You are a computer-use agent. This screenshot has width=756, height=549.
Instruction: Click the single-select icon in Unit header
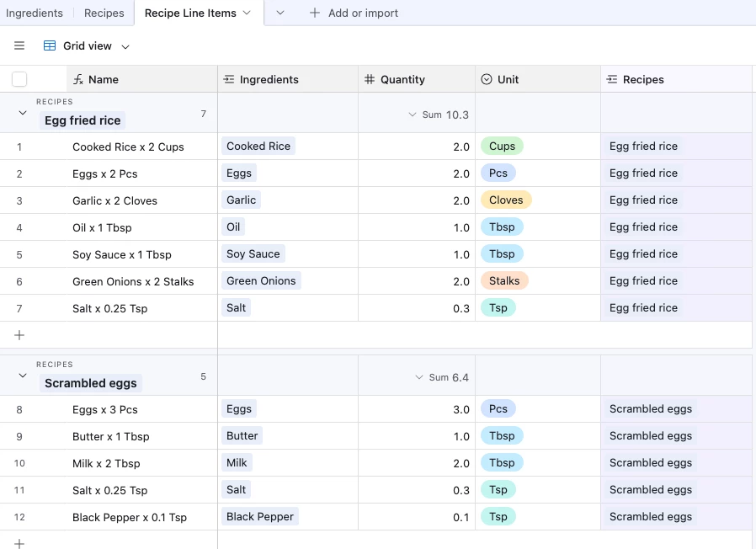(x=487, y=80)
